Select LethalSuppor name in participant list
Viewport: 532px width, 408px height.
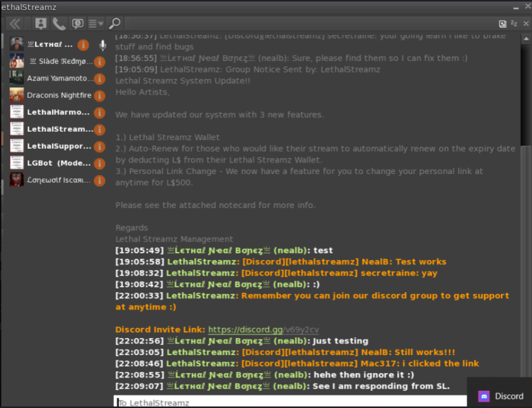coord(59,146)
